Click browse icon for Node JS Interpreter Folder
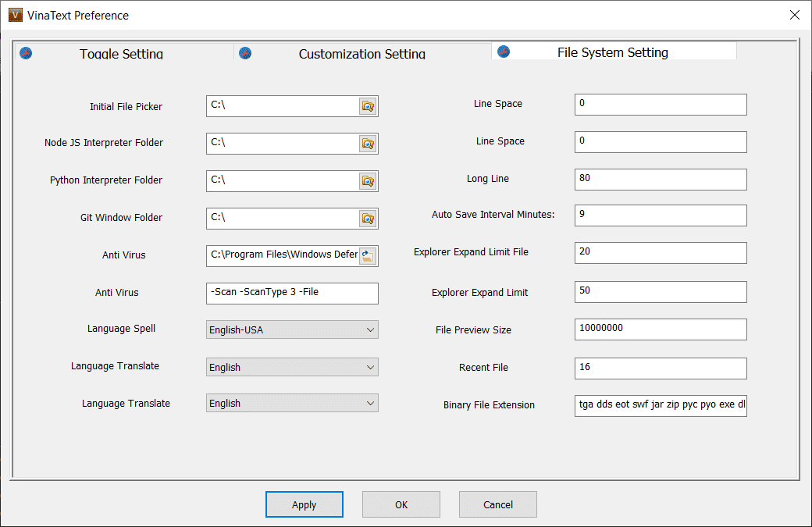812x527 pixels. pos(368,144)
